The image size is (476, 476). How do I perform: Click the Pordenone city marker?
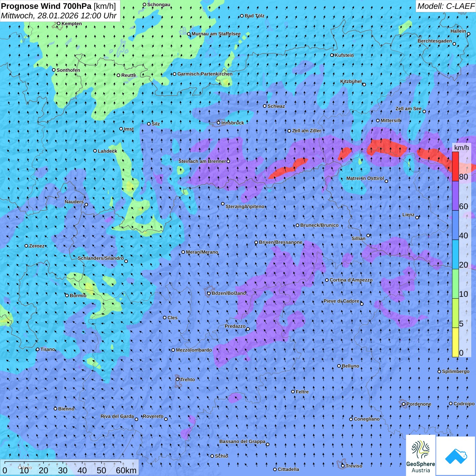click(404, 404)
